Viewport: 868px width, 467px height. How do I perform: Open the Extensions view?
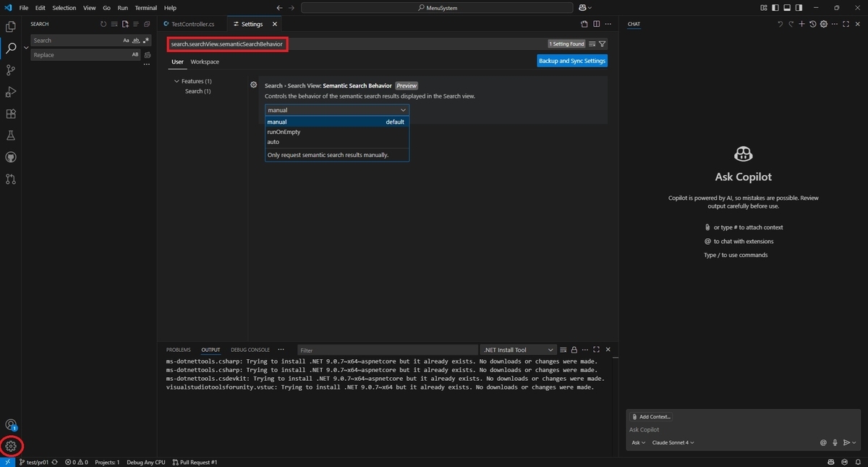pyautogui.click(x=11, y=114)
